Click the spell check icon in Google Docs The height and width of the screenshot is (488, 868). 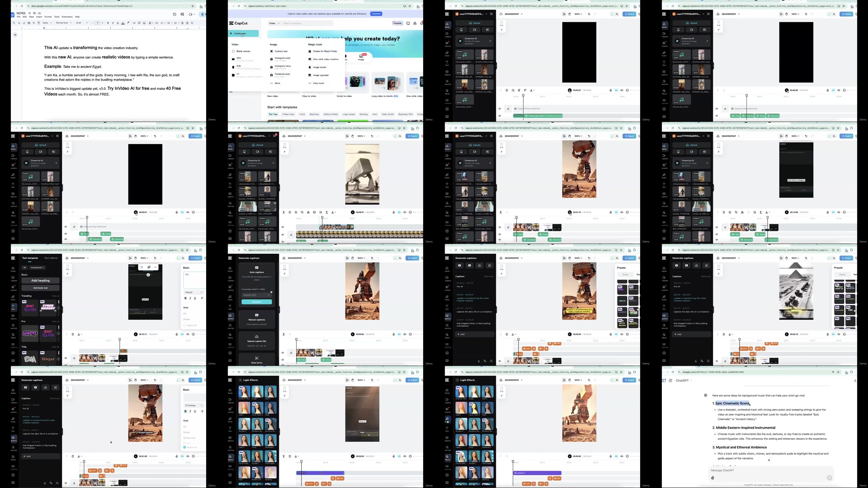click(x=34, y=23)
